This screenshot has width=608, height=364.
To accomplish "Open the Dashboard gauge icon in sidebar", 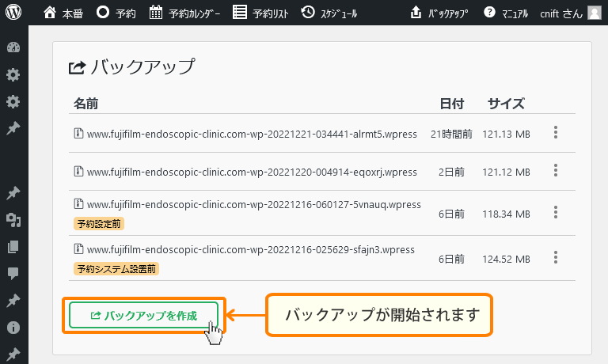I will [13, 47].
